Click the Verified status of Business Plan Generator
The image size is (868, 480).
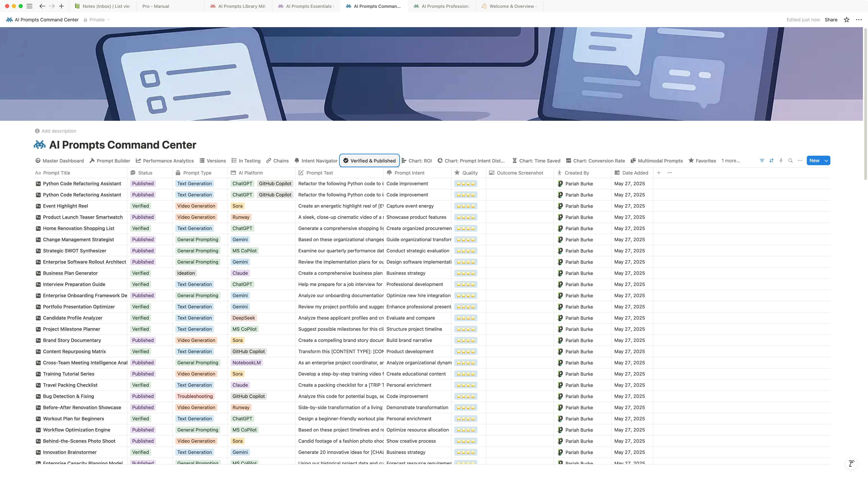pyautogui.click(x=140, y=273)
